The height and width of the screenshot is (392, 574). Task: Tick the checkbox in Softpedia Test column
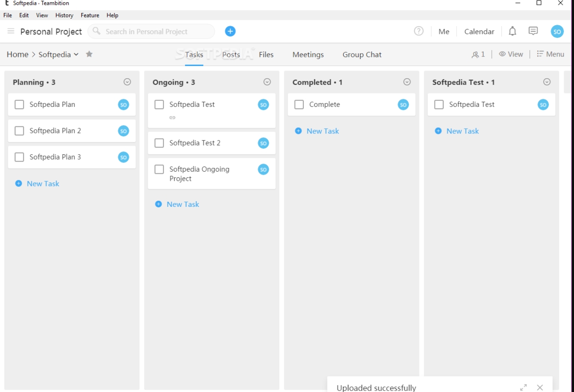coord(439,105)
